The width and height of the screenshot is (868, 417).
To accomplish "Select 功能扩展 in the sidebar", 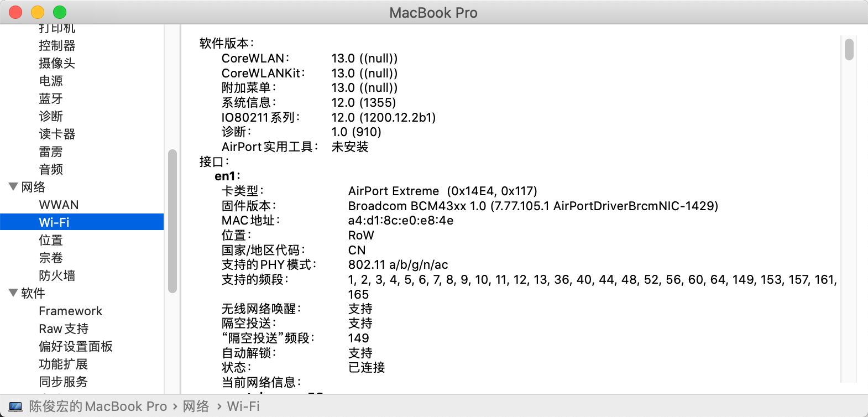I will 64,364.
